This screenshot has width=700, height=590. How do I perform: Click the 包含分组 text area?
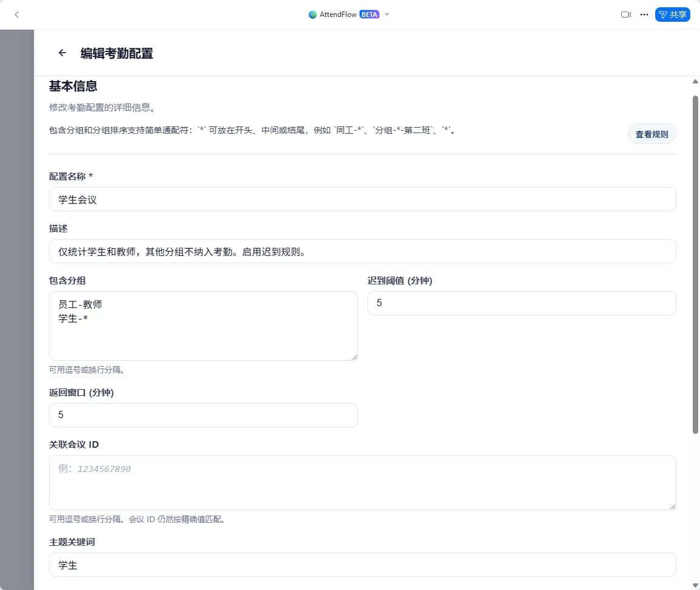[x=203, y=326]
